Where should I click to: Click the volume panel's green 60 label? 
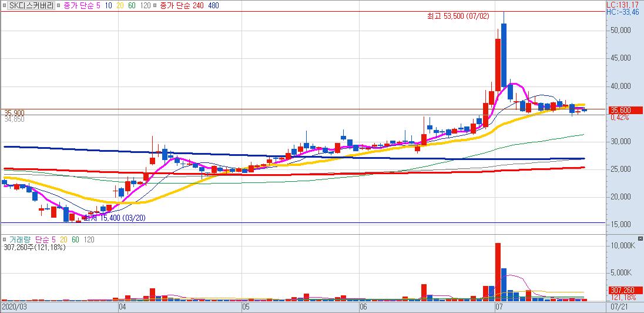click(76, 240)
